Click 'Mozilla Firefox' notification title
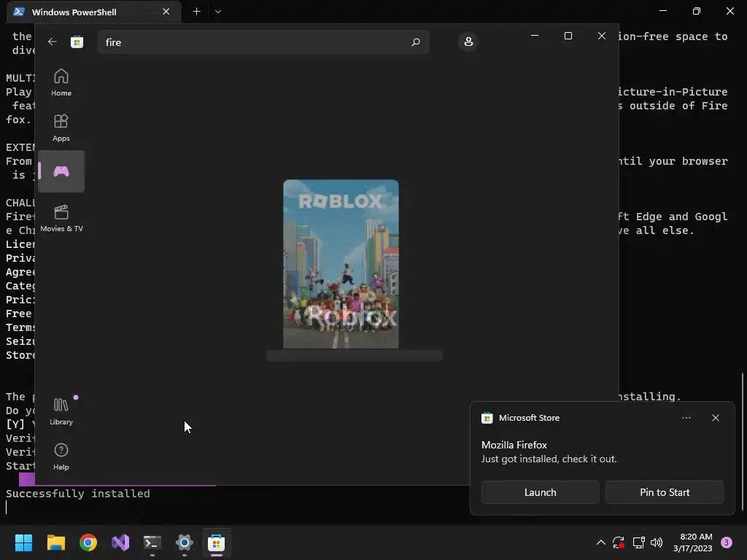This screenshot has width=747, height=560. 514,445
